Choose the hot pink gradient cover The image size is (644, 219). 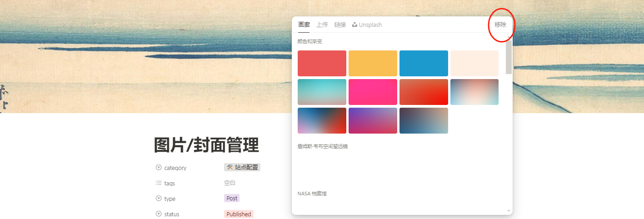pyautogui.click(x=373, y=92)
